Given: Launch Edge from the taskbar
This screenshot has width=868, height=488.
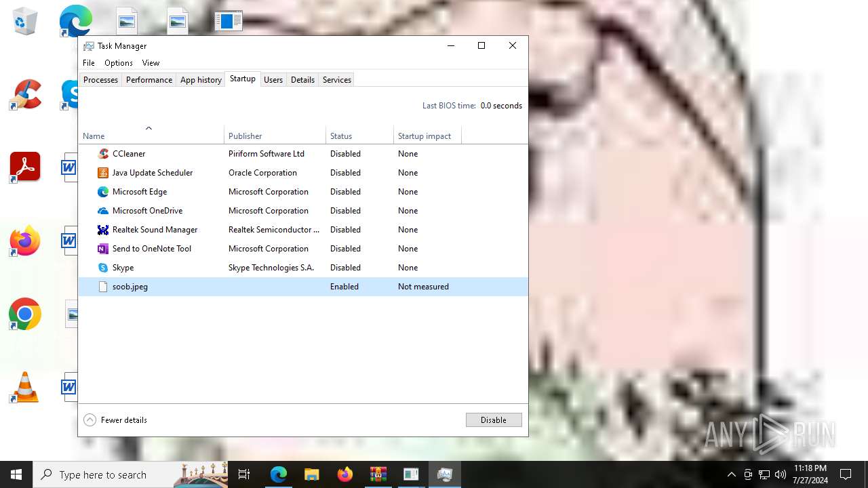Looking at the screenshot, I should (x=279, y=474).
